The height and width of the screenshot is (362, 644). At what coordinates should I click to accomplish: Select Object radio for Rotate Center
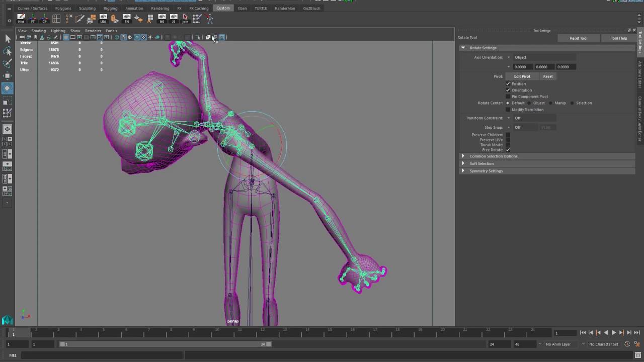[x=529, y=103]
